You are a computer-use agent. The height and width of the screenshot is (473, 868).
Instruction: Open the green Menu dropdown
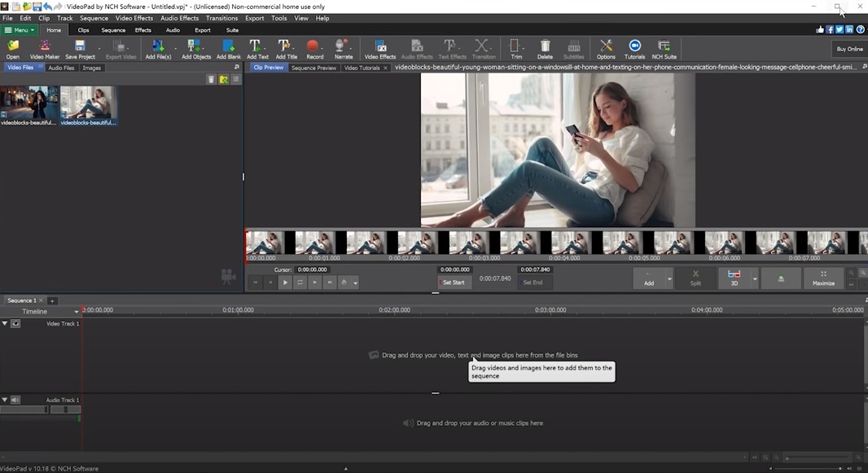[x=20, y=30]
